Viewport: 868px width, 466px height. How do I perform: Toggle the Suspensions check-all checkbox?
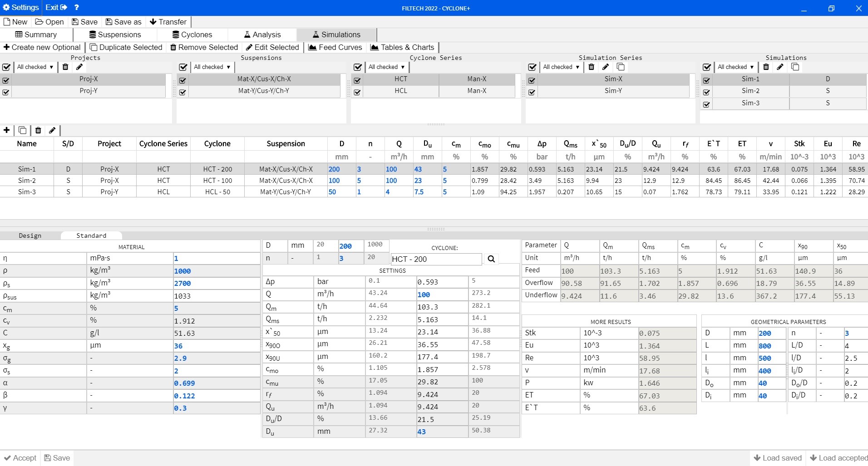183,67
